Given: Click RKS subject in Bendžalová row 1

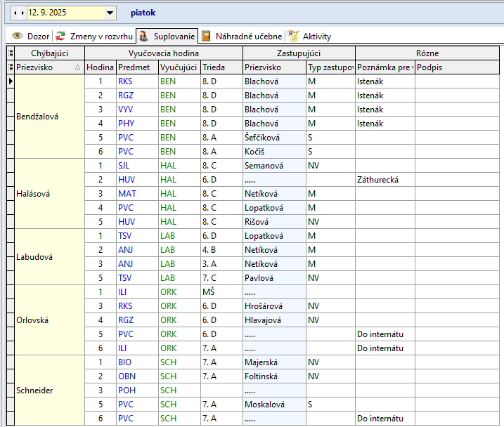Looking at the screenshot, I should (x=138, y=81).
